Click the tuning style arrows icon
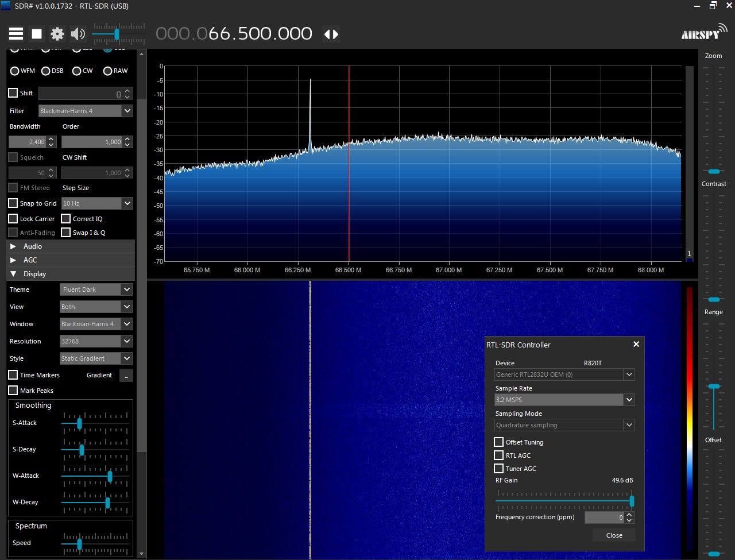 [x=331, y=34]
